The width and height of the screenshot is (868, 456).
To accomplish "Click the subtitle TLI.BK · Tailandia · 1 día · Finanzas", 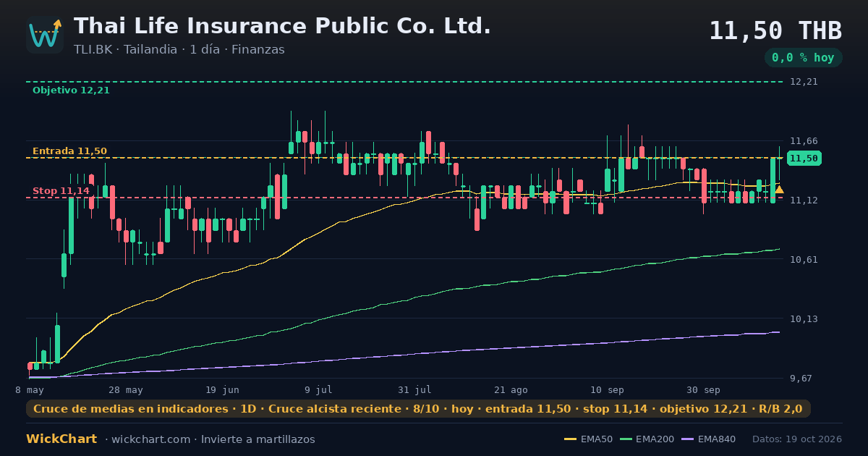I will [179, 50].
